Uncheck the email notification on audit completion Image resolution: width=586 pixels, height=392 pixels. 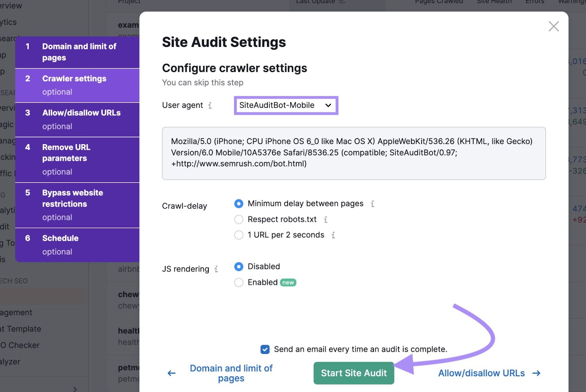264,349
